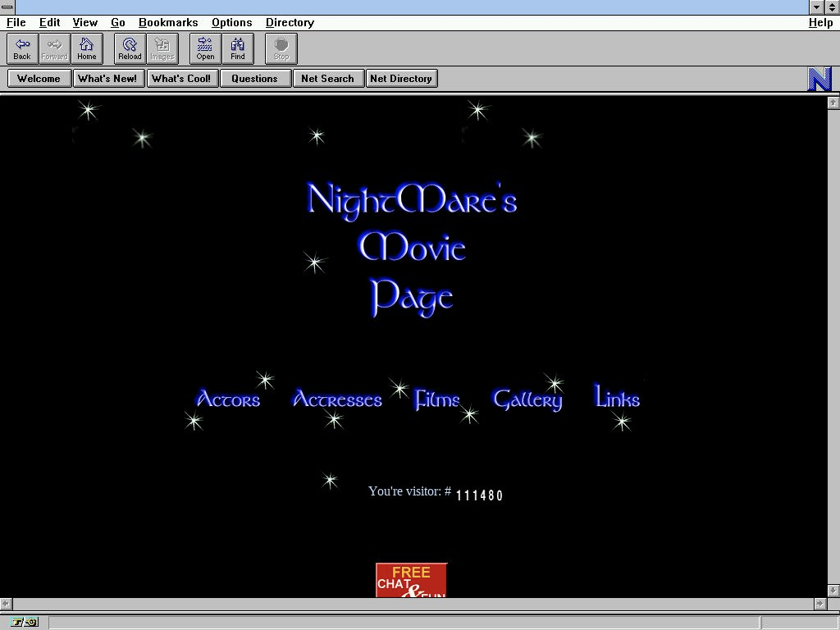840x630 pixels.
Task: Click the mail envelope status icon
Action: point(31,623)
